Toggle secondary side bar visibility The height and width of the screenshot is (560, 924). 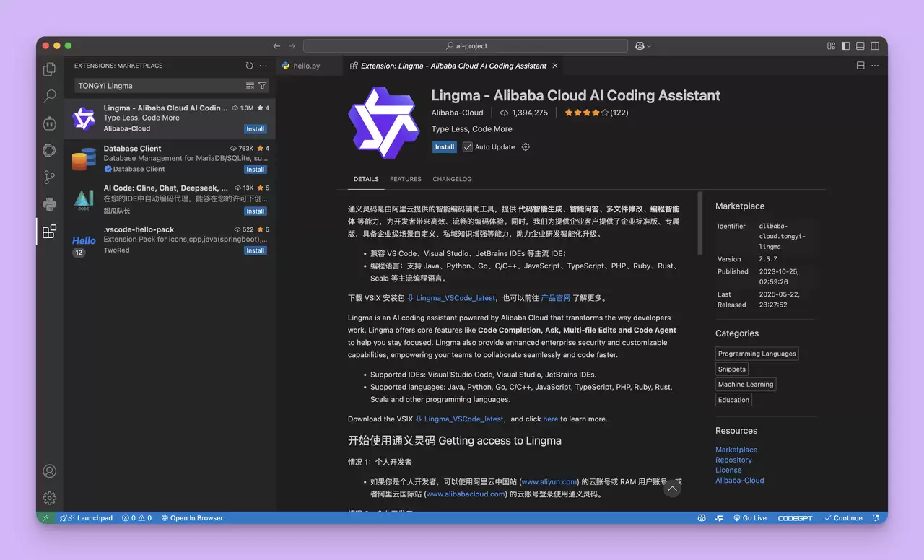pyautogui.click(x=875, y=46)
